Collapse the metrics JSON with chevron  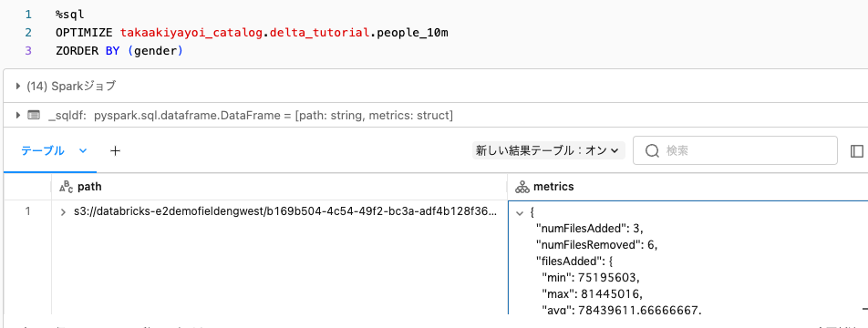click(520, 212)
